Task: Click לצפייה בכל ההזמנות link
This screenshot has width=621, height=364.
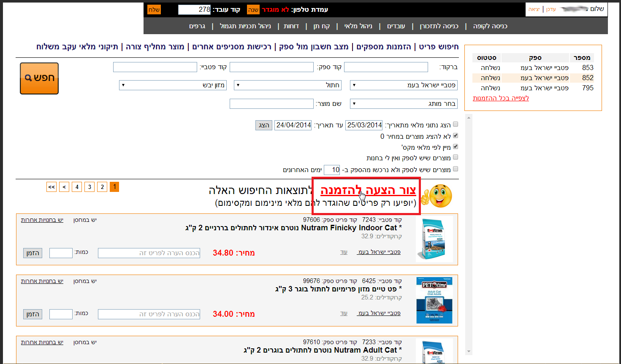Action: 501,98
